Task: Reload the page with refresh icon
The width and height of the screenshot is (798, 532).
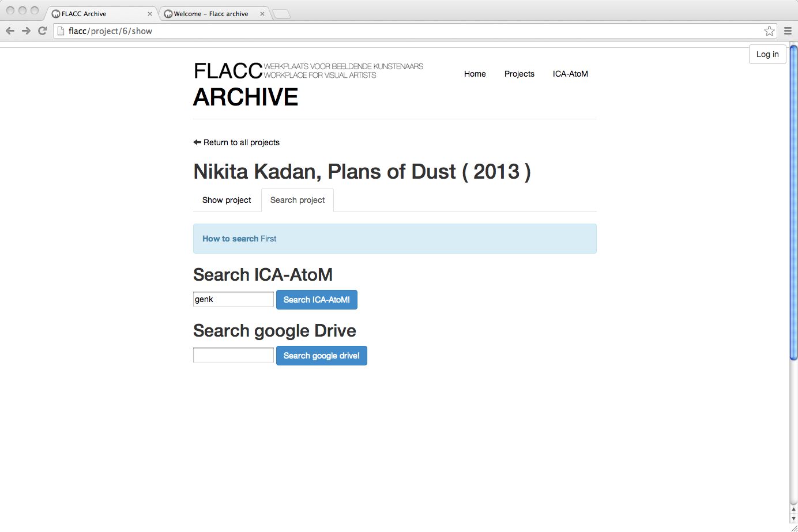Action: [x=42, y=31]
